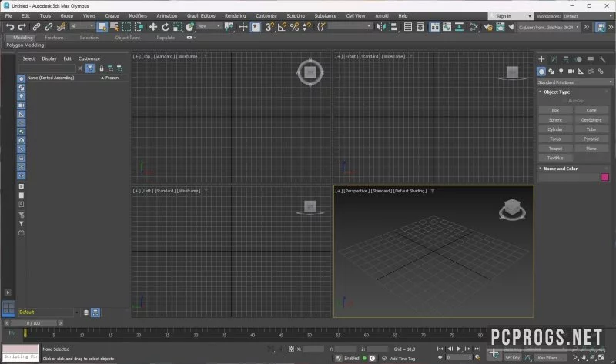Click Bind to Space Warp icon
The image size is (616, 364).
coord(61,27)
